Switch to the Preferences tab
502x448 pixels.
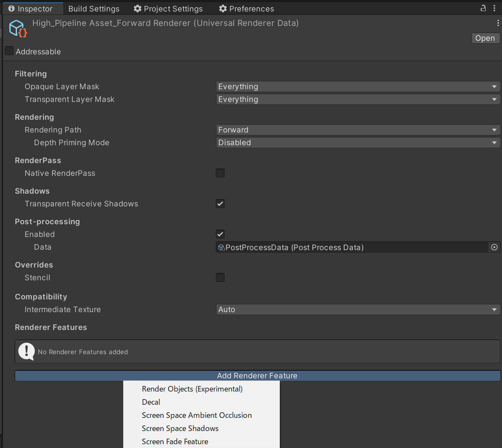246,8
